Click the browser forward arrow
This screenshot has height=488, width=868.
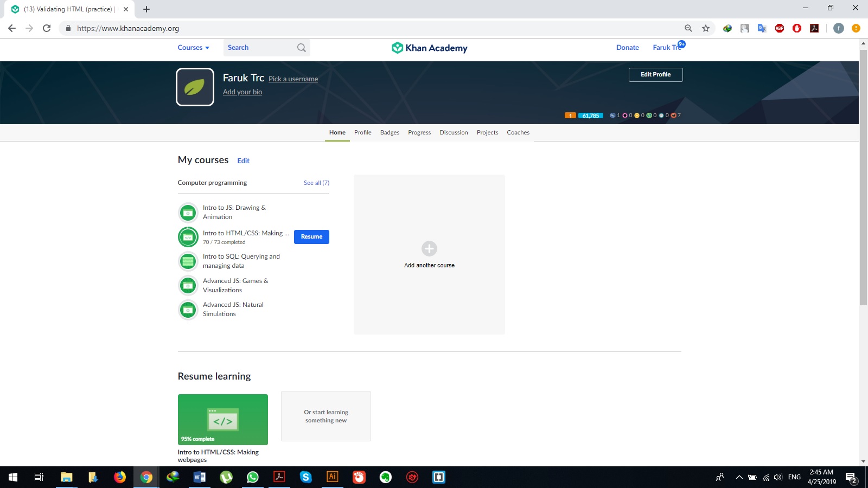[x=29, y=28]
